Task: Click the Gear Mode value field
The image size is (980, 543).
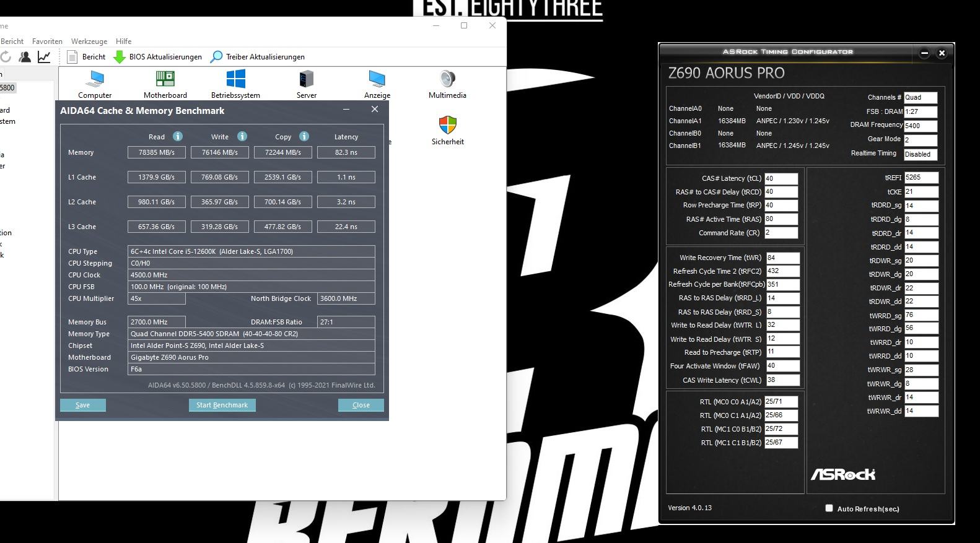Action: coord(921,140)
